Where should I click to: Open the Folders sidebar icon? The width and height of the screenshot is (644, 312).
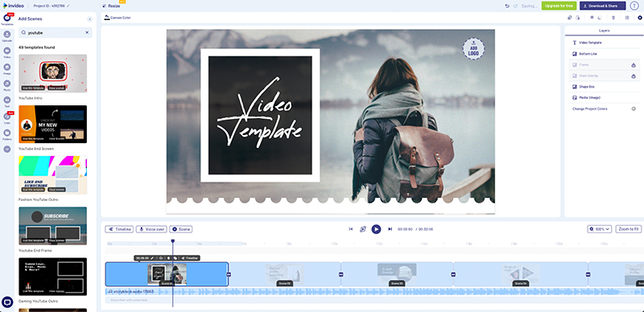tap(7, 133)
